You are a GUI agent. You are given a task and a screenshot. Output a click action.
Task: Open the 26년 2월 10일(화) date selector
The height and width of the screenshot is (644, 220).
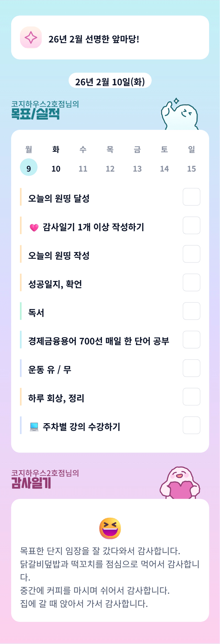coord(110,81)
